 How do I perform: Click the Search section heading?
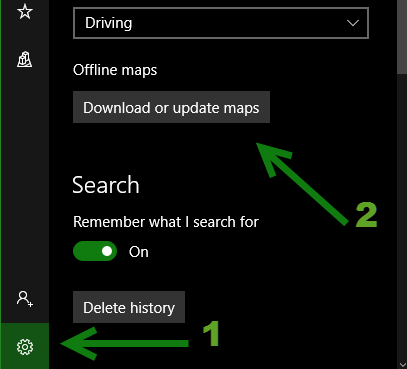[106, 185]
